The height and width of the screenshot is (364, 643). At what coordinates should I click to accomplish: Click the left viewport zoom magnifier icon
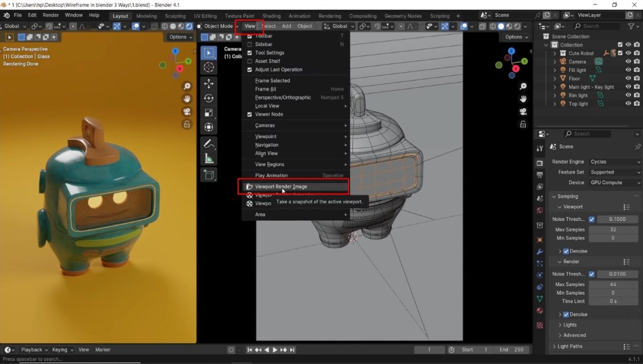(x=187, y=86)
